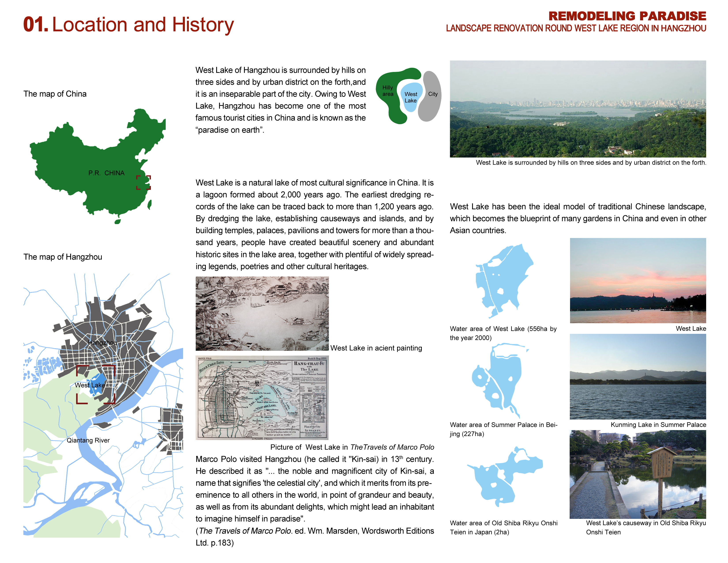Open the West Lake sunset photo
This screenshot has width=728, height=563.
(638, 280)
